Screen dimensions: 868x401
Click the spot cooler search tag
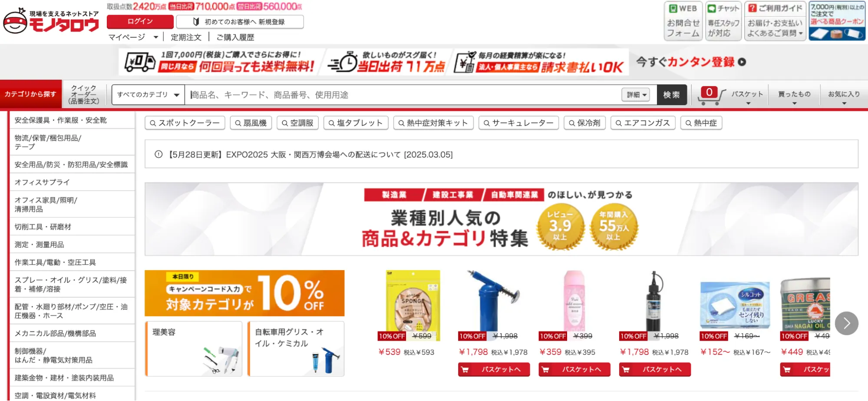(185, 123)
